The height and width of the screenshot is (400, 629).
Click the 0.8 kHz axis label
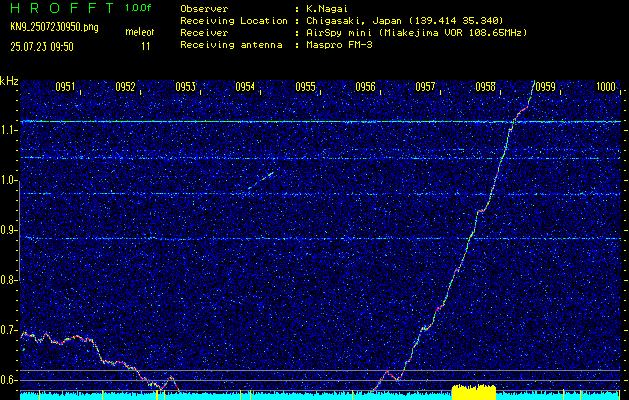pos(9,280)
